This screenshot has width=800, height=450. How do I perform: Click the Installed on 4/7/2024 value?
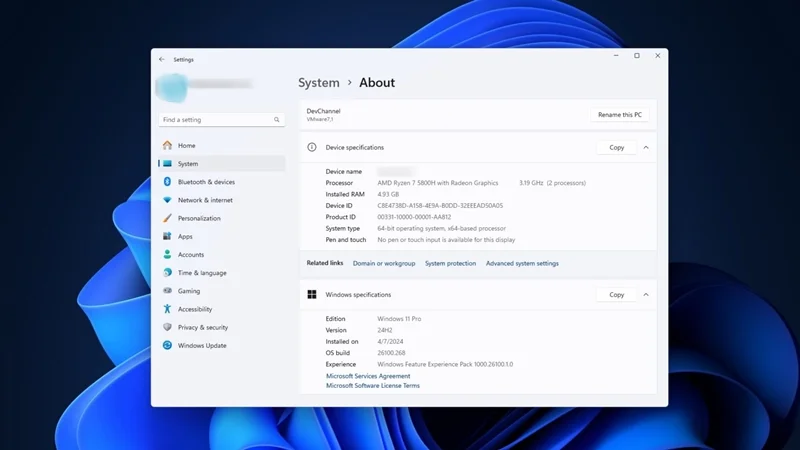390,342
